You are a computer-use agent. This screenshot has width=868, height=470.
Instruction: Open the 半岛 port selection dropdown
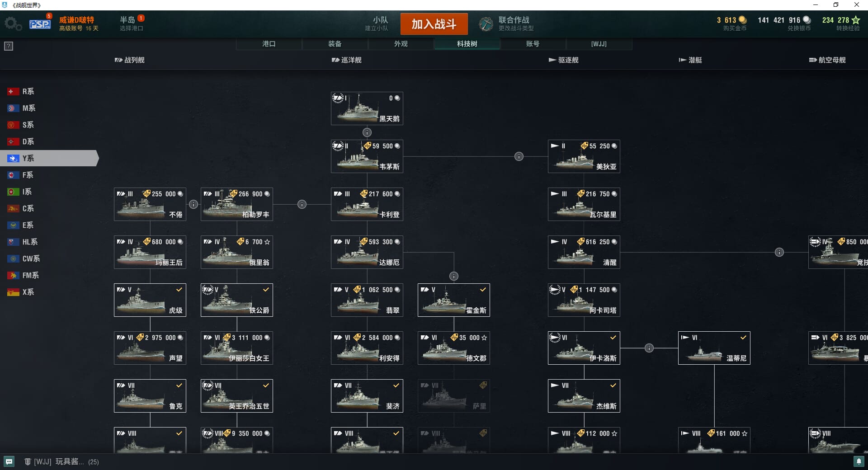click(132, 23)
